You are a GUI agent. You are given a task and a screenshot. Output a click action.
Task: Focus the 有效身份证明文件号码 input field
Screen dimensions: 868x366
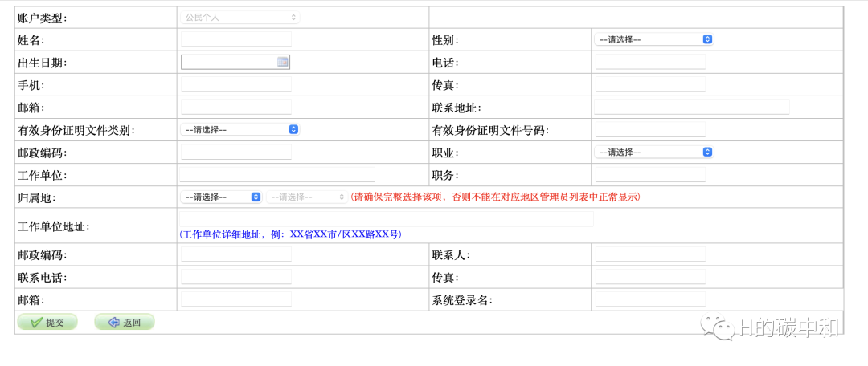pyautogui.click(x=650, y=130)
